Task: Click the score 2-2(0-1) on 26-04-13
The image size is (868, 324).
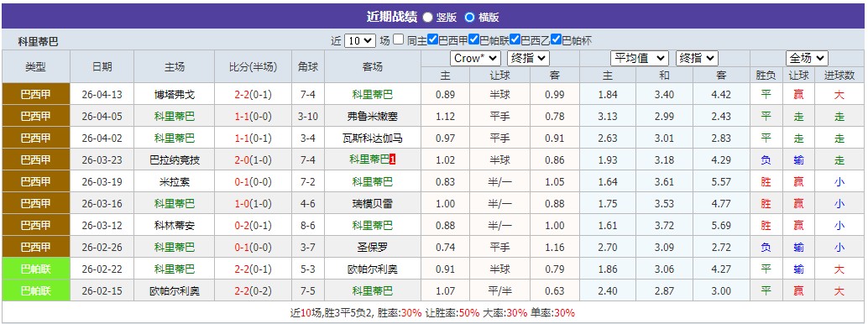Action: point(253,95)
